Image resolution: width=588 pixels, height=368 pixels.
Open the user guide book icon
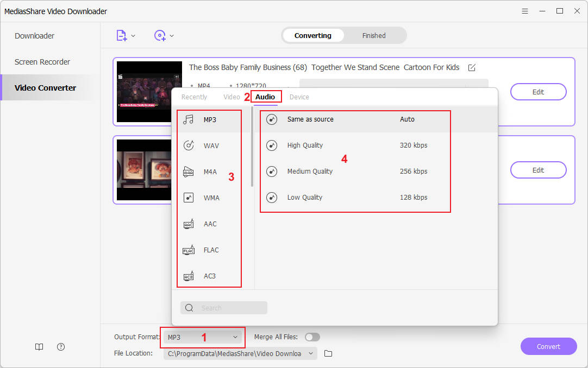pyautogui.click(x=39, y=347)
